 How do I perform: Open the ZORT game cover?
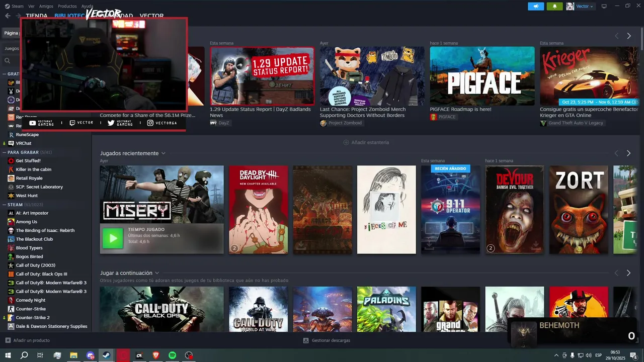pyautogui.click(x=579, y=210)
